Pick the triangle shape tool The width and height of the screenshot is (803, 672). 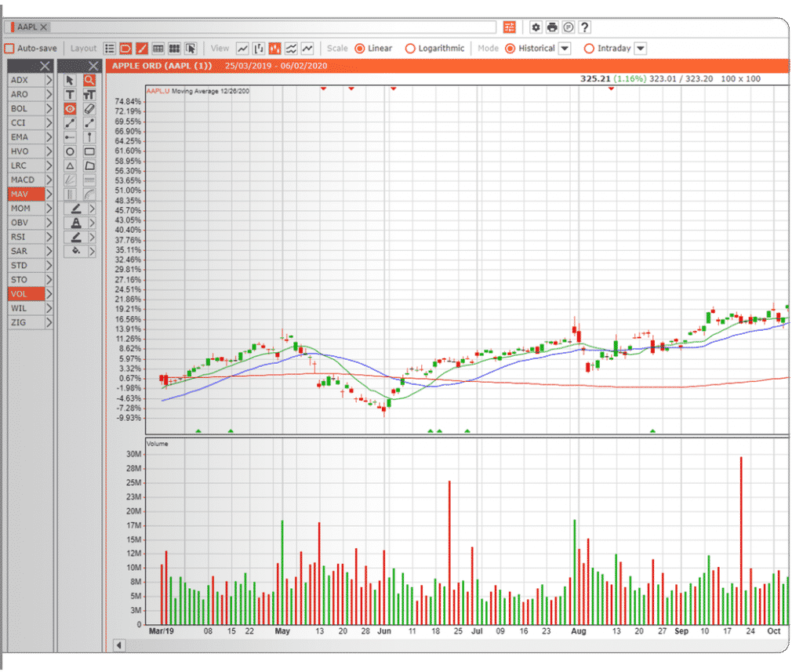pos(70,166)
